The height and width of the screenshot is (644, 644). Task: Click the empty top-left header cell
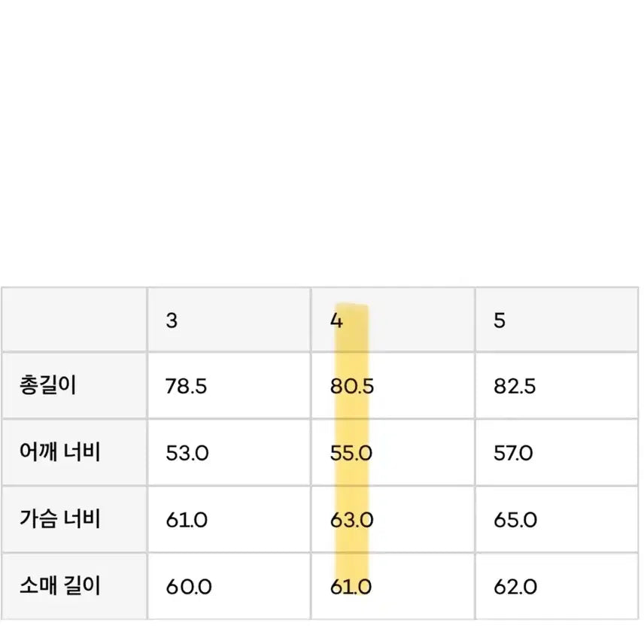coord(74,320)
